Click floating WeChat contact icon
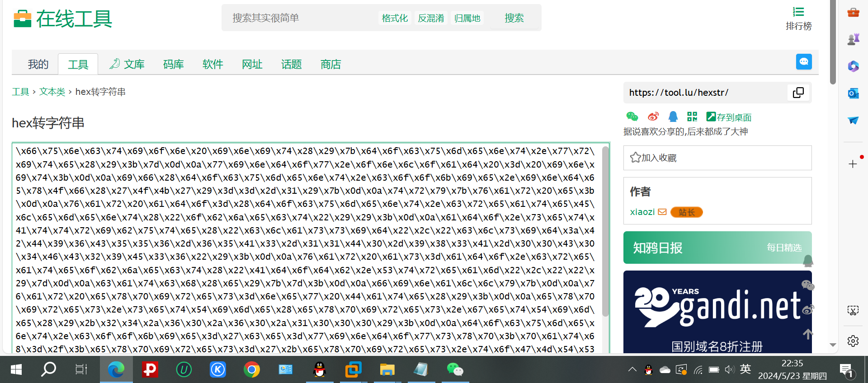 [808, 285]
